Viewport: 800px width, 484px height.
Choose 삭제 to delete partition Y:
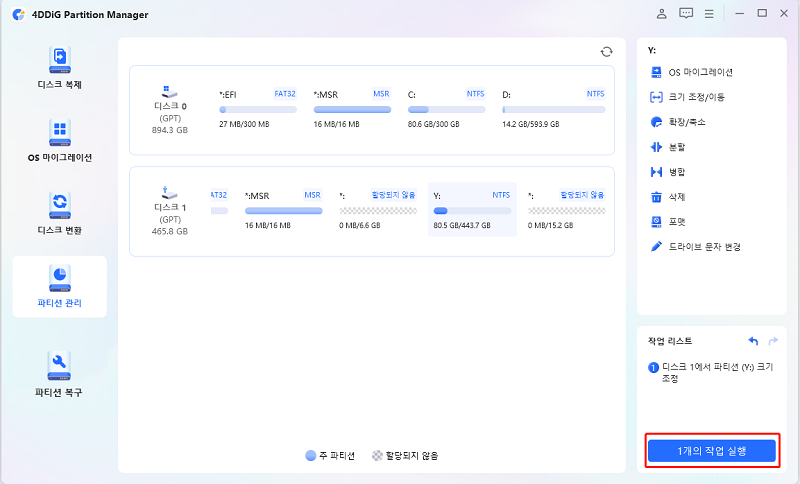tap(668, 197)
